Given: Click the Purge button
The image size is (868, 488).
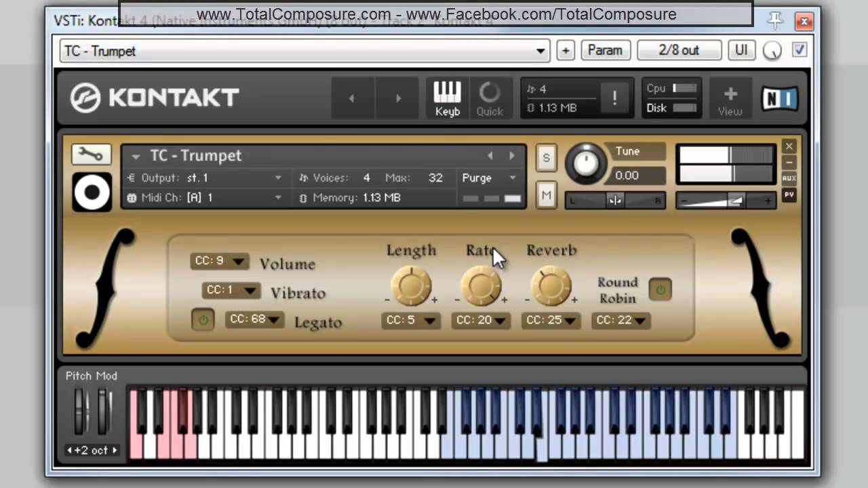Looking at the screenshot, I should click(477, 178).
